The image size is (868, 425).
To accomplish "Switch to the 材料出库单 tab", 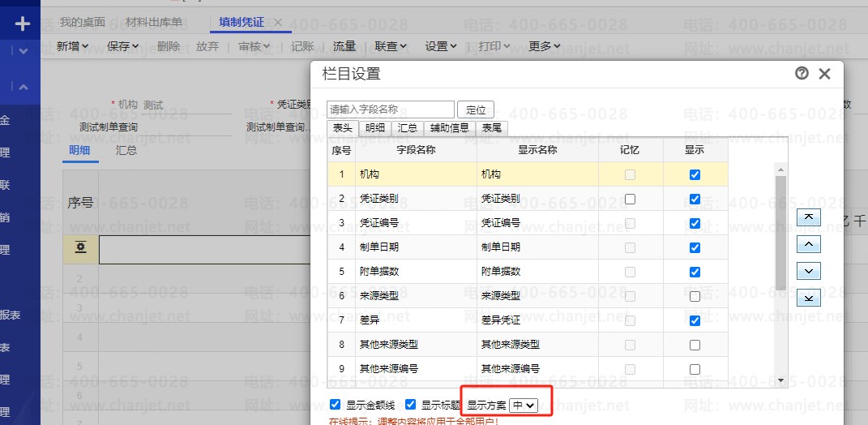I will pyautogui.click(x=154, y=22).
